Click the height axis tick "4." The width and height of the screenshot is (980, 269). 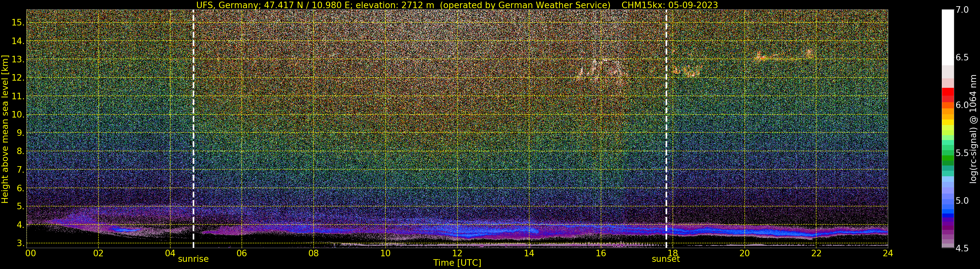pyautogui.click(x=20, y=225)
